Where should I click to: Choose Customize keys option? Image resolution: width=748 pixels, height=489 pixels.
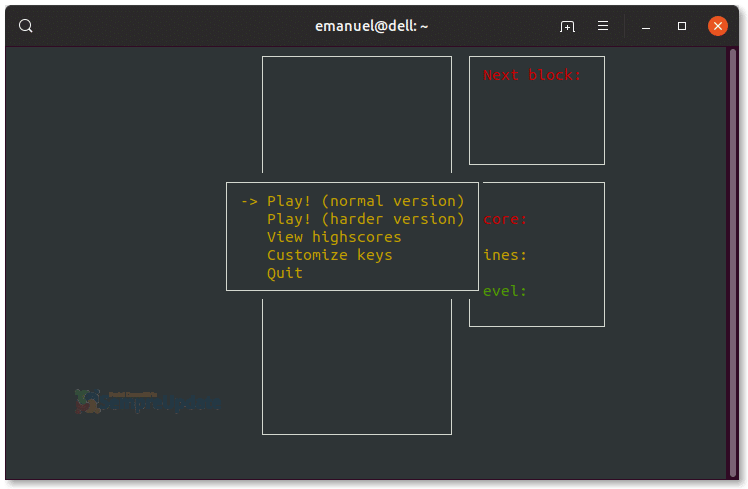(x=330, y=255)
